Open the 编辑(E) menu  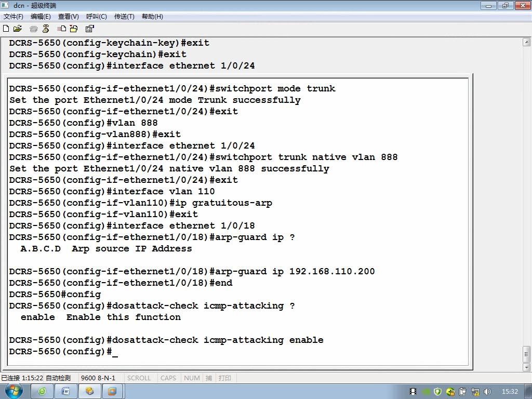point(41,16)
